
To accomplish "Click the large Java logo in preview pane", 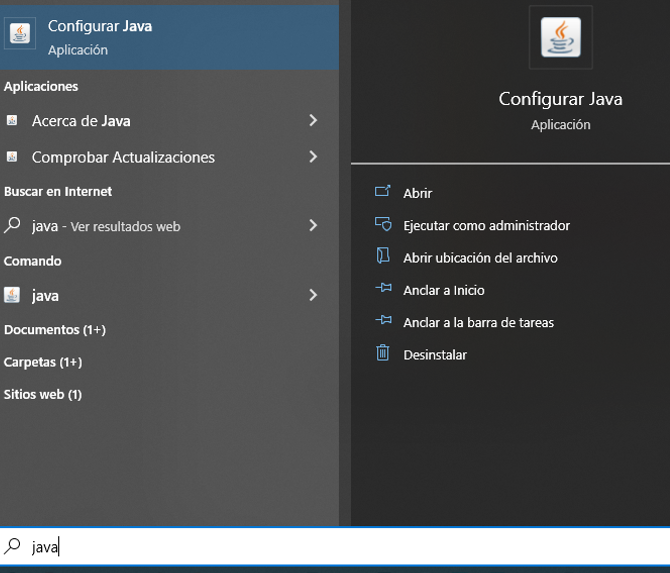I will point(561,37).
